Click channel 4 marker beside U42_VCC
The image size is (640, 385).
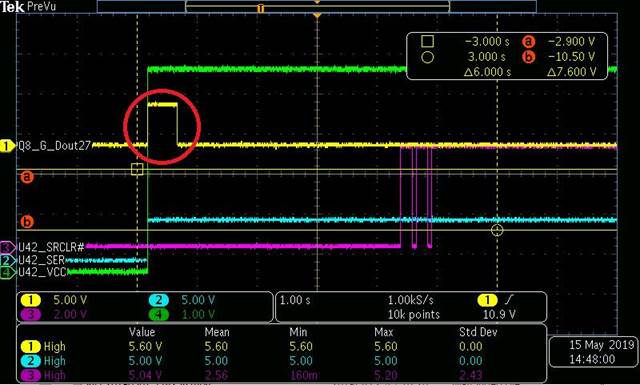click(x=7, y=272)
